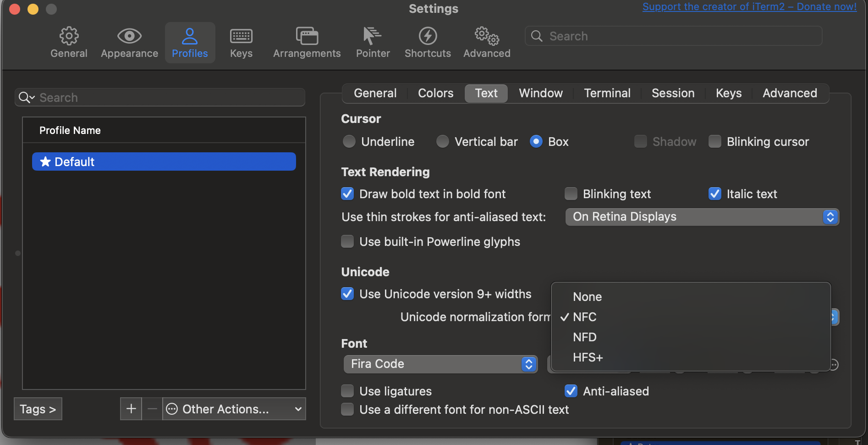The height and width of the screenshot is (445, 868).
Task: Click the settings Search field
Action: pos(673,36)
